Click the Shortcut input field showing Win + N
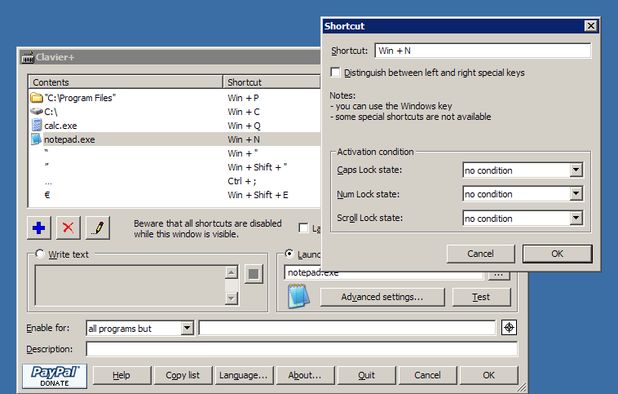The height and width of the screenshot is (394, 618). click(483, 50)
